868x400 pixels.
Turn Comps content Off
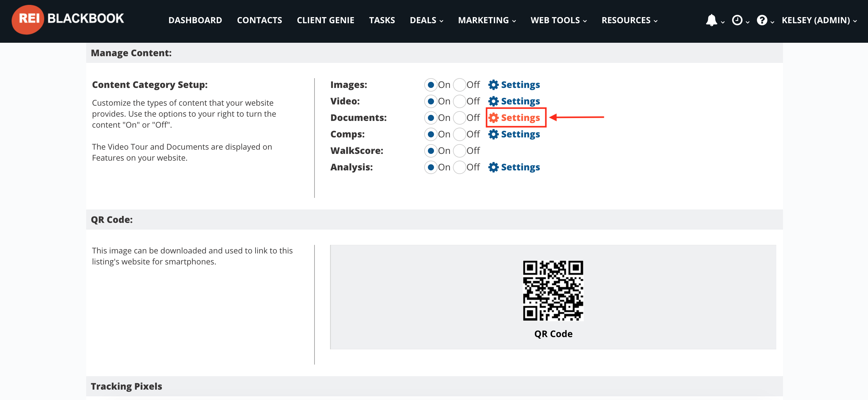[x=460, y=134]
